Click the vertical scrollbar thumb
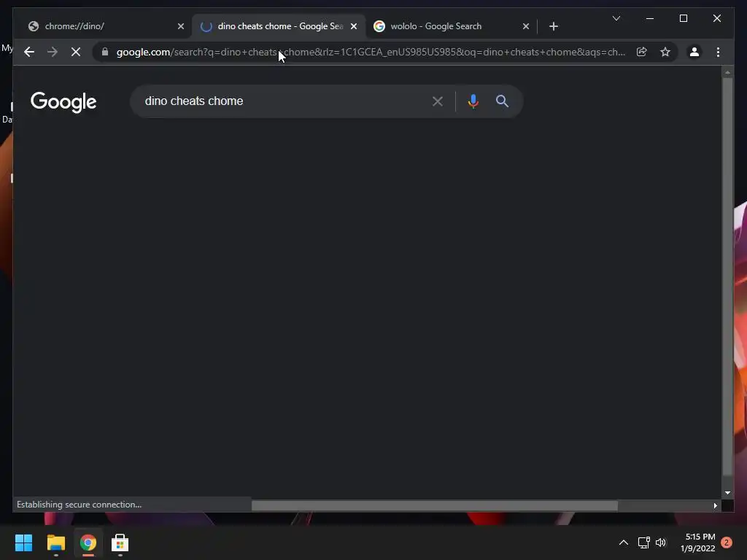 click(727, 276)
